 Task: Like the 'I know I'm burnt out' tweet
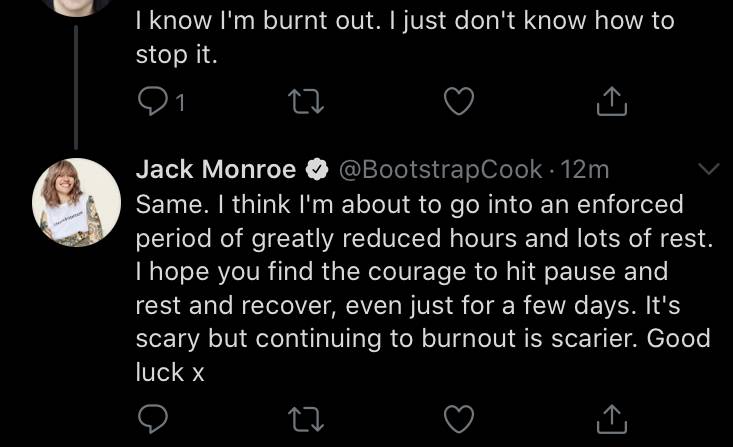pos(459,101)
